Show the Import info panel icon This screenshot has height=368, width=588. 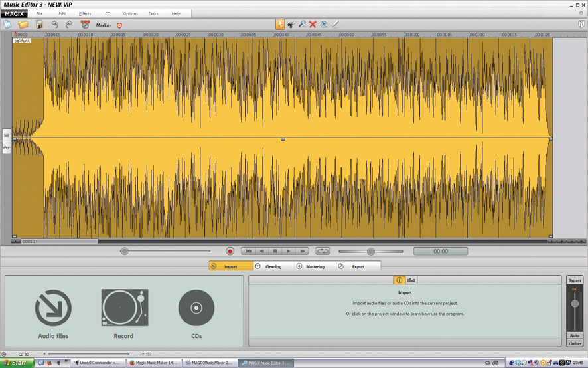click(x=399, y=280)
